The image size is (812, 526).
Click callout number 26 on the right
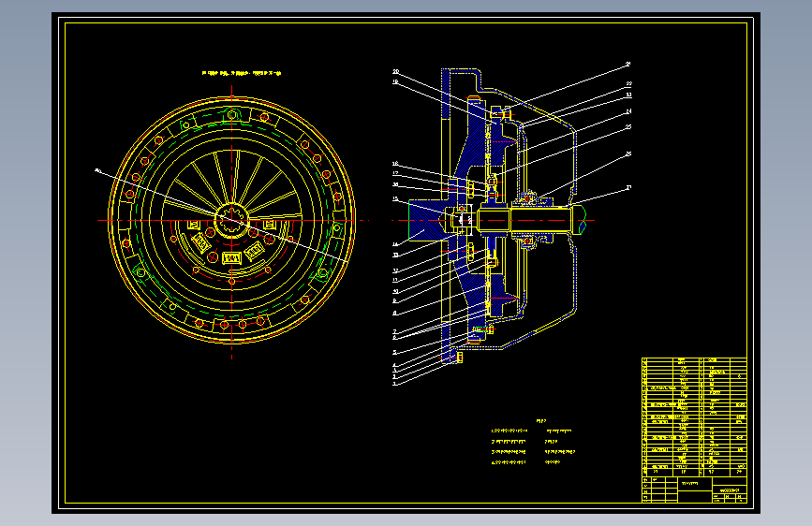pyautogui.click(x=628, y=153)
